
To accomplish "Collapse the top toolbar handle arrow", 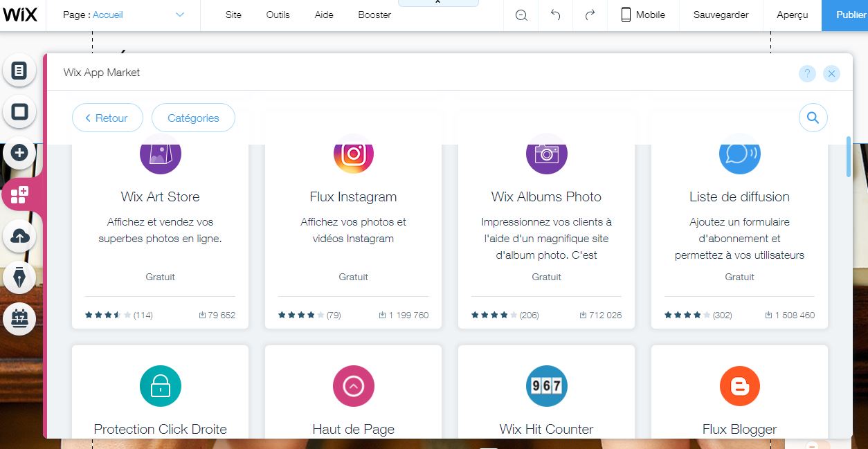I will pos(437,3).
